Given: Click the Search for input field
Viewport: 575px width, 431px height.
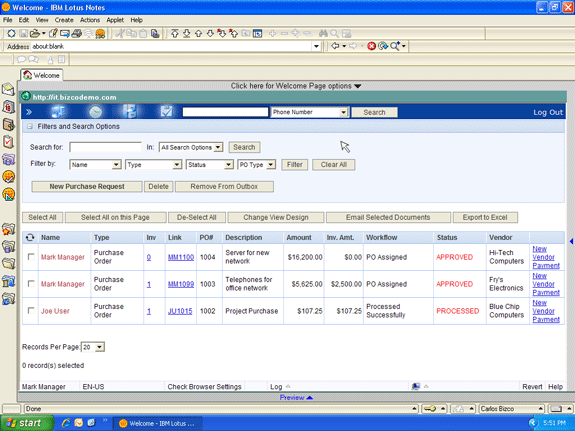Looking at the screenshot, I should click(x=105, y=147).
